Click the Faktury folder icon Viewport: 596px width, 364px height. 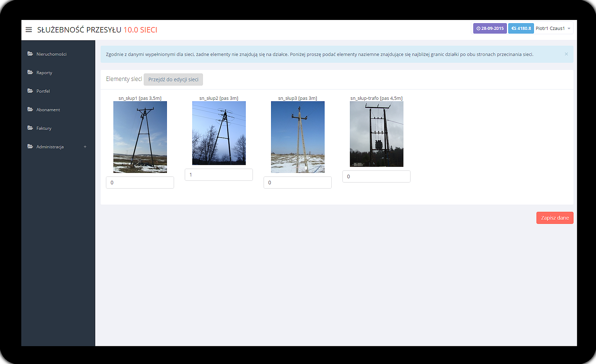(30, 128)
